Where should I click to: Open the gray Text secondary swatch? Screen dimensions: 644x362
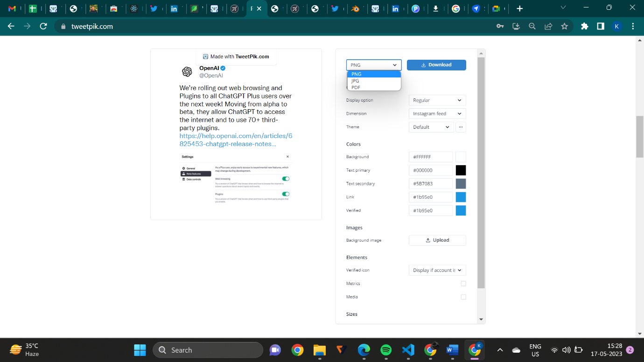tap(461, 184)
